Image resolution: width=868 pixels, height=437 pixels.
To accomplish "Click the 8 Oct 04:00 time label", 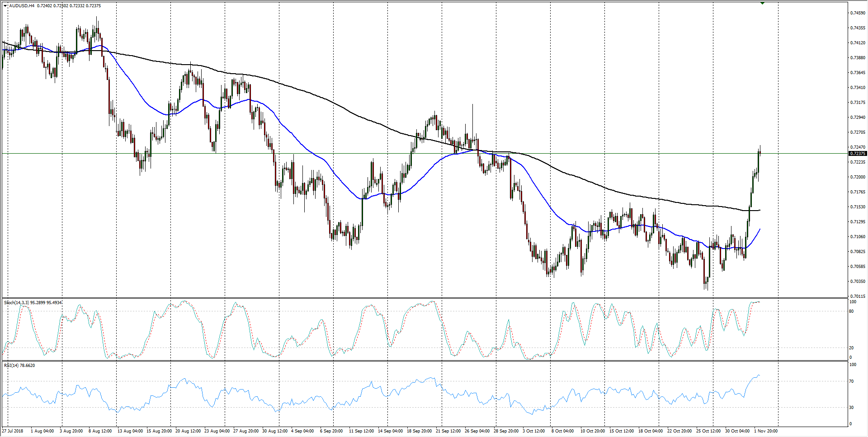I will [562, 431].
